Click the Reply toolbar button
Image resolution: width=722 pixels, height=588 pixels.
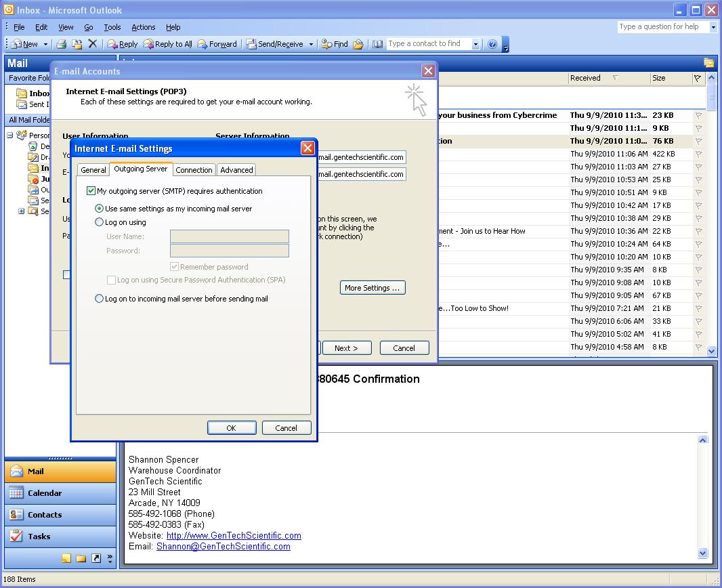[122, 44]
